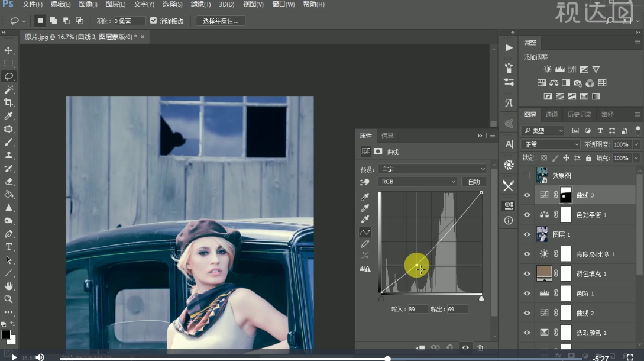Open the Layers panel flyout menu
Screen dimensions: 644x361
coord(637,114)
